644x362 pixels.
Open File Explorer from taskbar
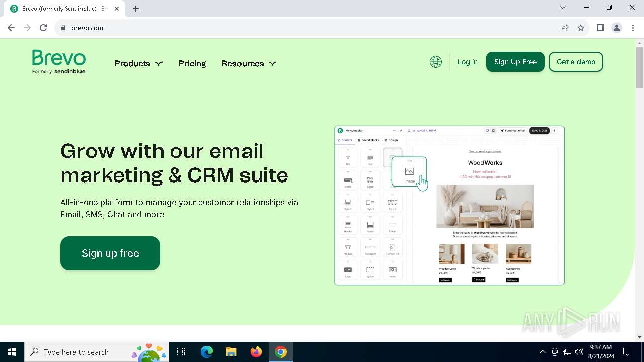tap(231, 352)
